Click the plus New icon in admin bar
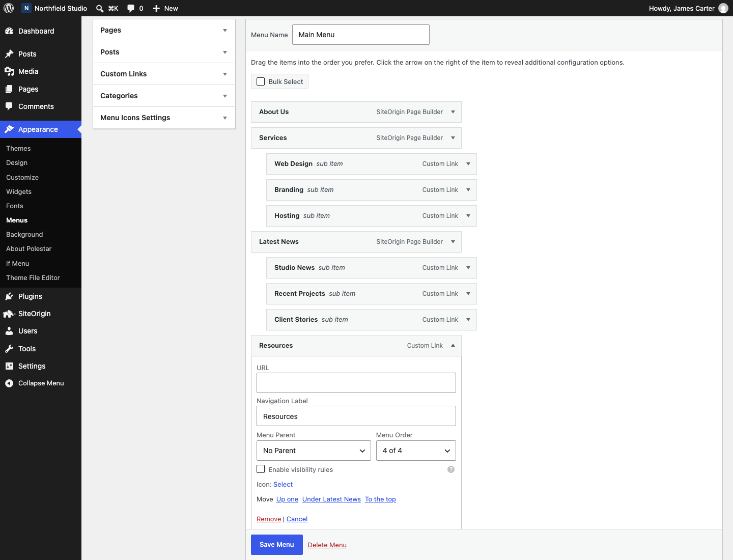The width and height of the screenshot is (733, 560). [156, 8]
